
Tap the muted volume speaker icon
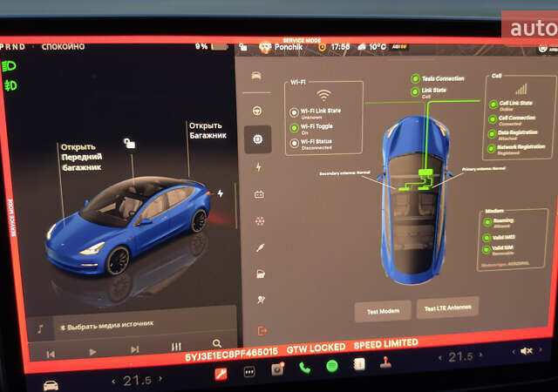[526, 351]
